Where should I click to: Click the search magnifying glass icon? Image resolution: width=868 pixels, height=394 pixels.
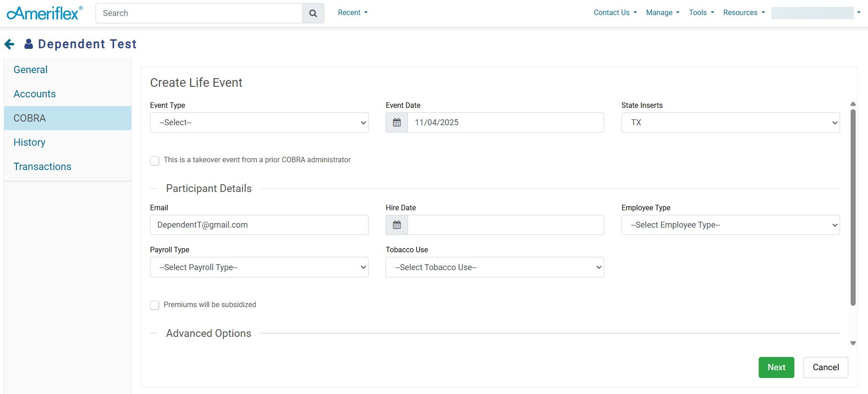313,13
